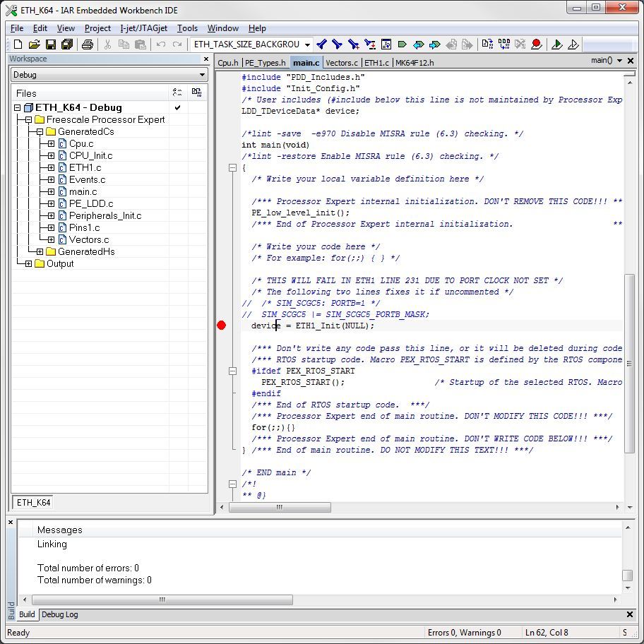Jump to the next bookmark

pos(434,44)
